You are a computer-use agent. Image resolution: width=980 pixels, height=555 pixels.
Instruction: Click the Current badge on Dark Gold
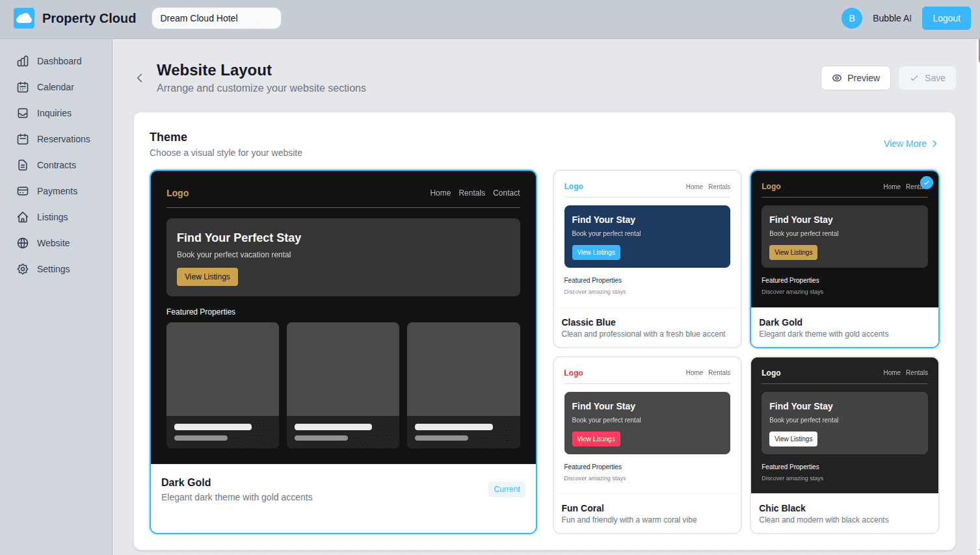[507, 489]
